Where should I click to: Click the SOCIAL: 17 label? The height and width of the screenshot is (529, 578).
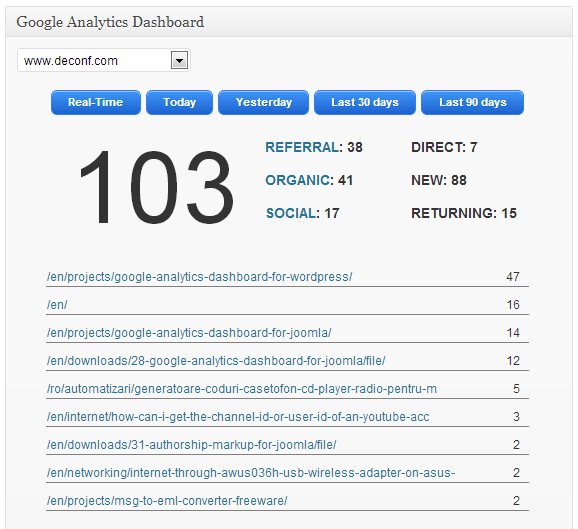(x=303, y=213)
